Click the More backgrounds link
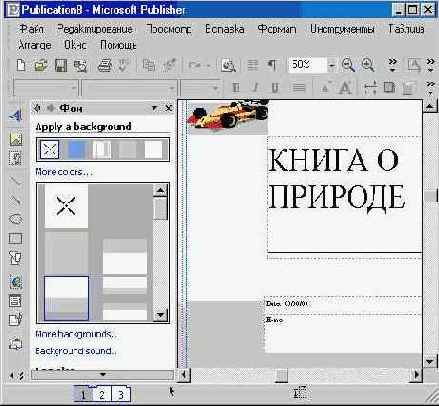This screenshot has height=406, width=439. click(x=76, y=334)
